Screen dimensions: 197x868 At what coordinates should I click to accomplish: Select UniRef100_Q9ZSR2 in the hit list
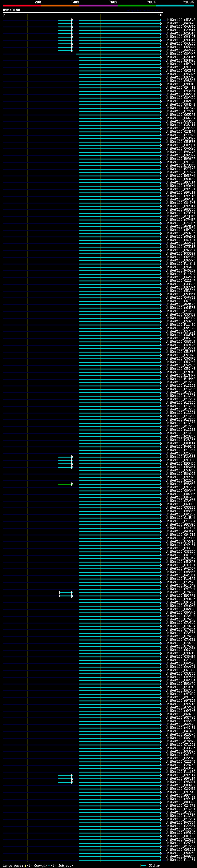click(180, 71)
